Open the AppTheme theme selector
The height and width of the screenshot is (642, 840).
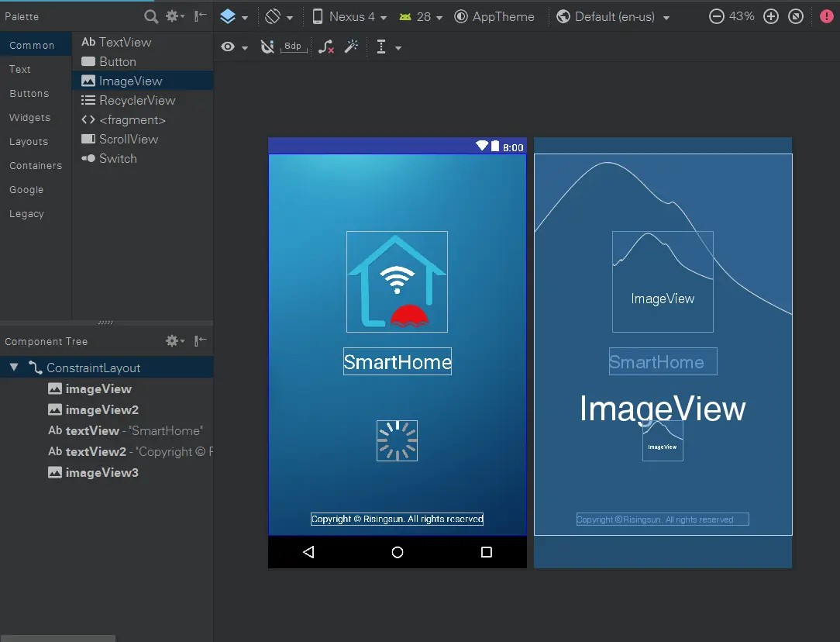coord(494,16)
